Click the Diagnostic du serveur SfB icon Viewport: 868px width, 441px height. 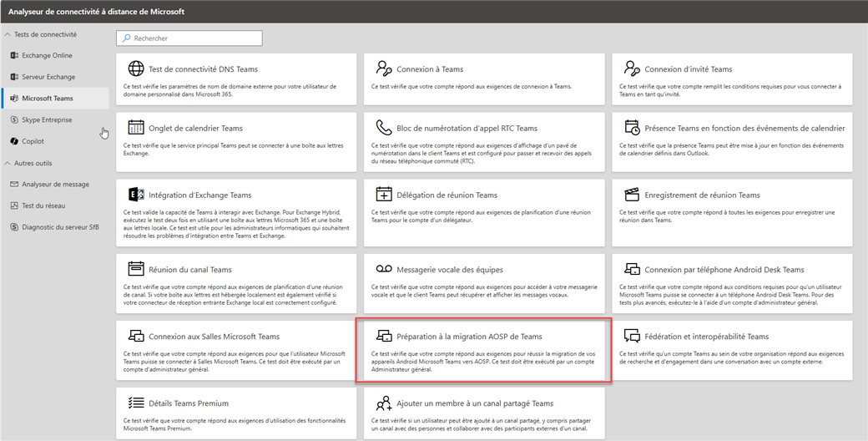pos(14,226)
